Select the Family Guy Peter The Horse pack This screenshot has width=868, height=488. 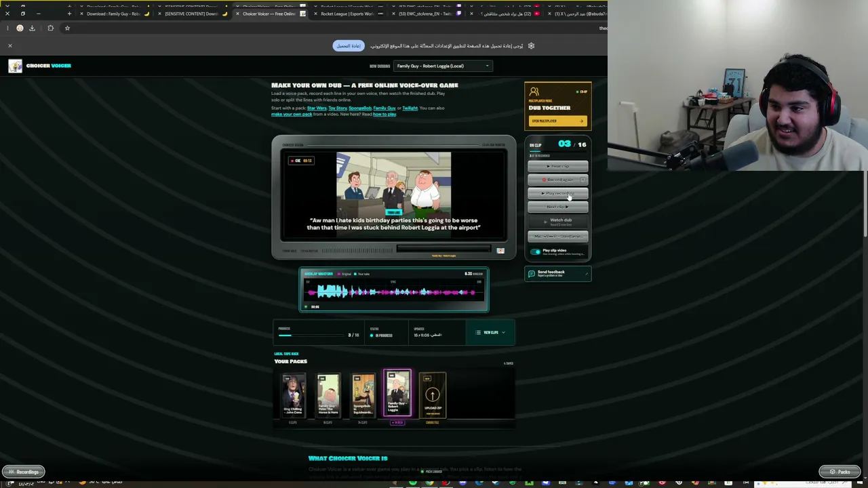point(328,394)
